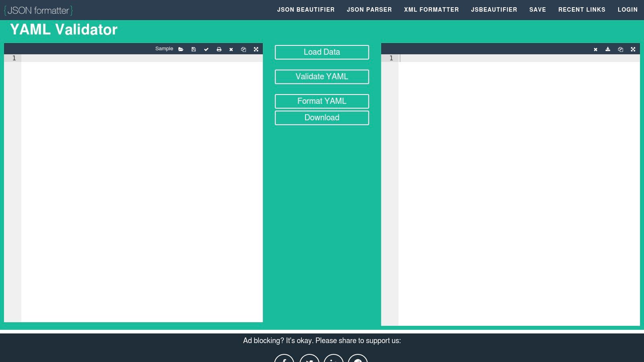Open the JSON Beautifier page
The image size is (644, 362).
pos(306,10)
